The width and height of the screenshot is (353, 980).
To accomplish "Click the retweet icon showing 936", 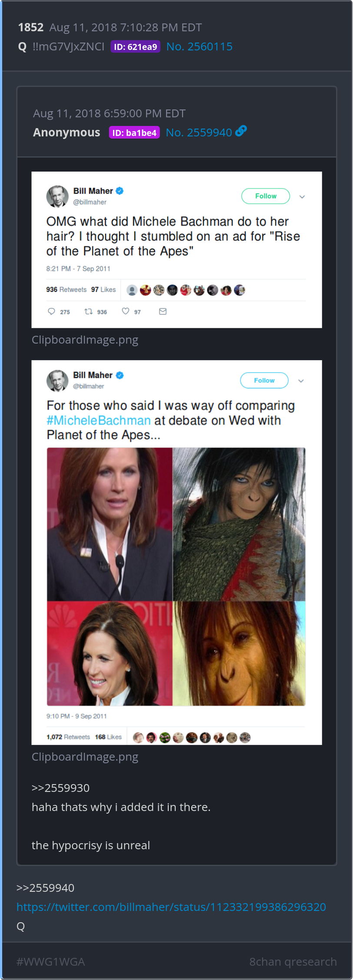I will [88, 311].
